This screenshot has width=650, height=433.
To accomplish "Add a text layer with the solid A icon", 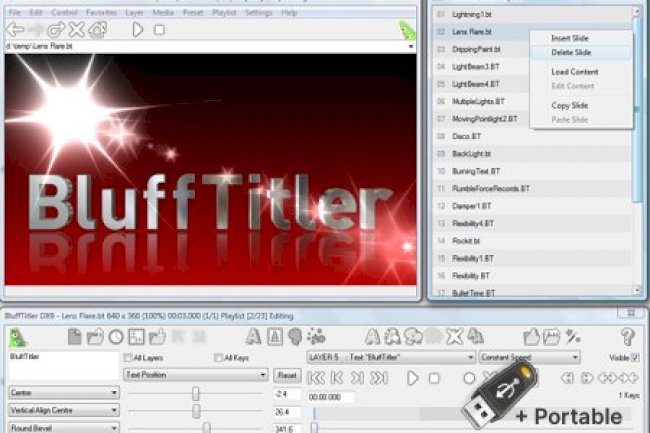I will 253,336.
